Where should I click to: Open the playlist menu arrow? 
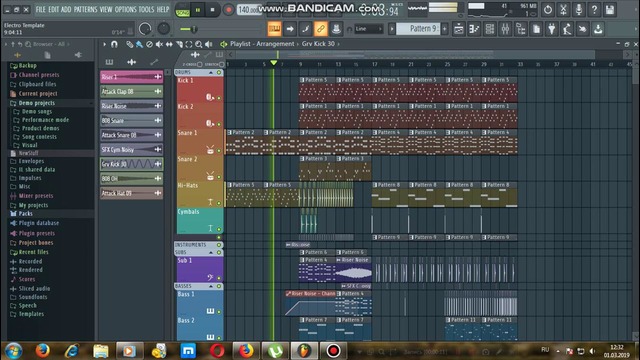click(104, 44)
